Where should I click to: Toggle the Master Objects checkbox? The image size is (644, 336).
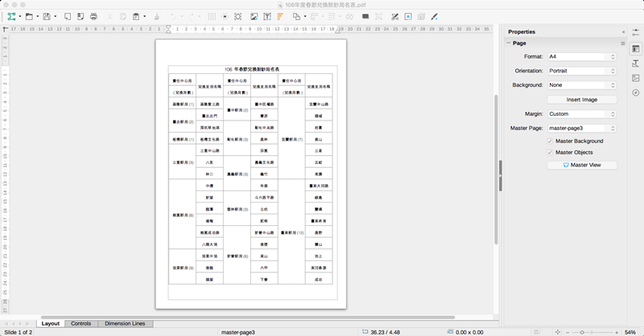(x=550, y=152)
